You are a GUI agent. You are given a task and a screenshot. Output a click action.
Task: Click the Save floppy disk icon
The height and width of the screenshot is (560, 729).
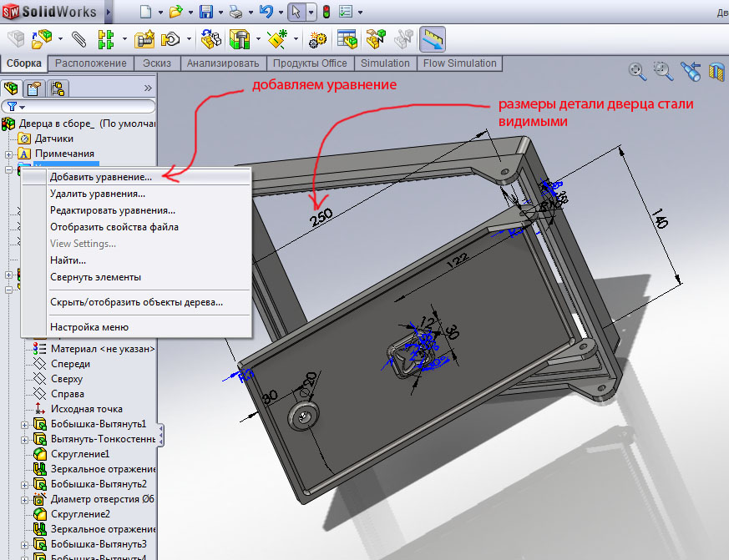205,12
